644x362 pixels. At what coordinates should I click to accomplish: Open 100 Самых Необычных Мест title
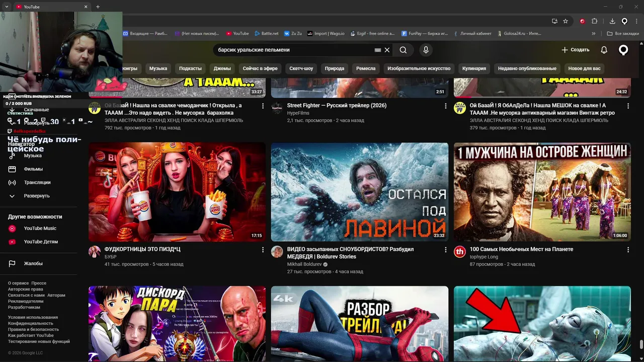pos(521,249)
